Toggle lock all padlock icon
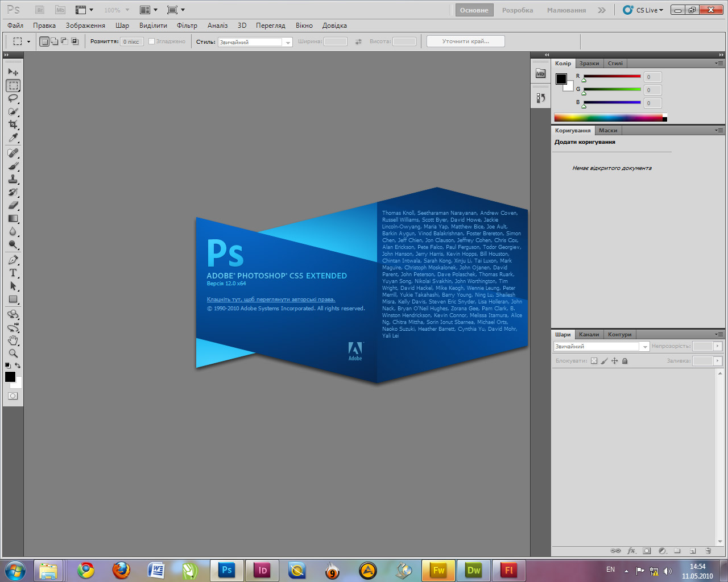Image resolution: width=728 pixels, height=582 pixels. click(x=625, y=361)
